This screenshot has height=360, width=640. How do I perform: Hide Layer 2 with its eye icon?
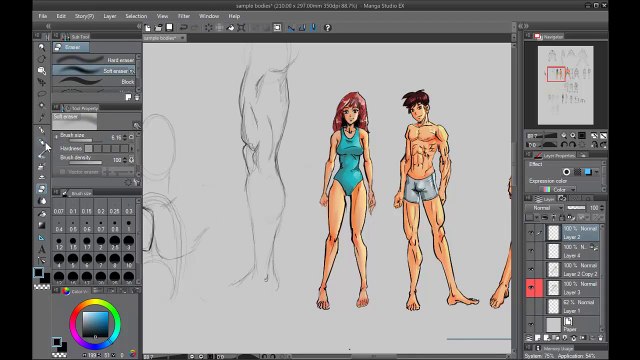pos(531,233)
